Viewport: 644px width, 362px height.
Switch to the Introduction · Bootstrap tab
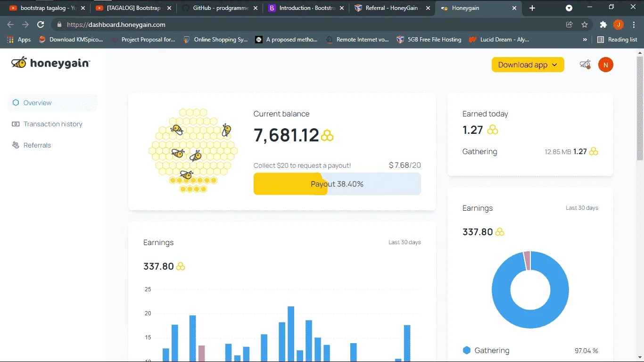[306, 8]
